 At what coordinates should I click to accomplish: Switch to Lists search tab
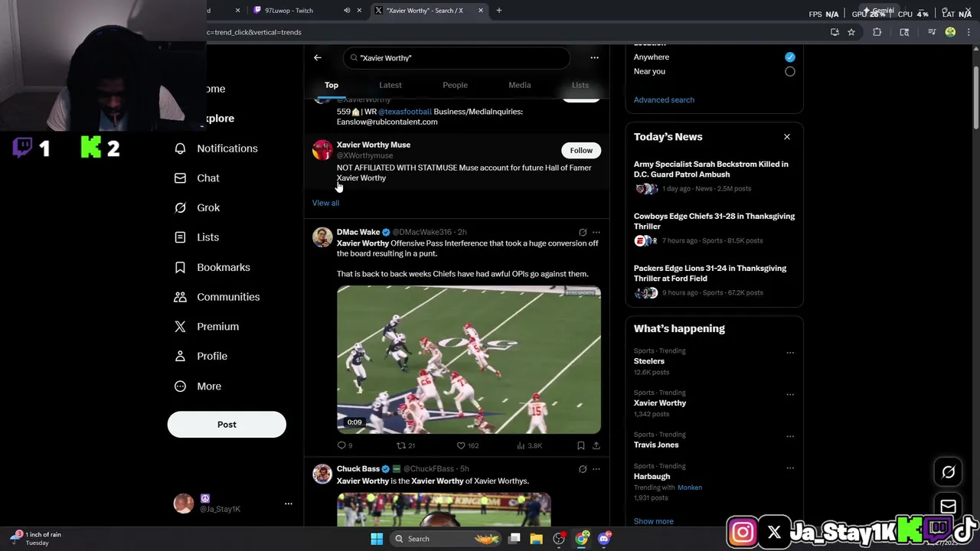(x=580, y=85)
